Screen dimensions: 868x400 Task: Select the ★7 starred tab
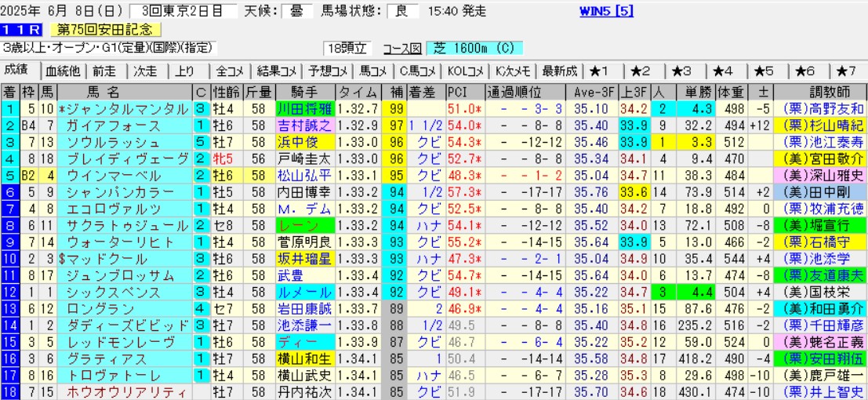click(x=844, y=71)
